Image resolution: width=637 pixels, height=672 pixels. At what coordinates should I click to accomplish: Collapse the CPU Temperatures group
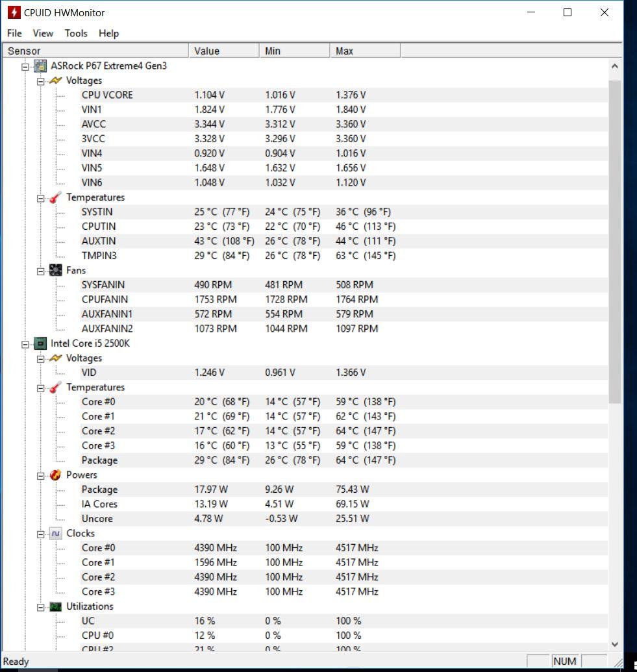(41, 388)
